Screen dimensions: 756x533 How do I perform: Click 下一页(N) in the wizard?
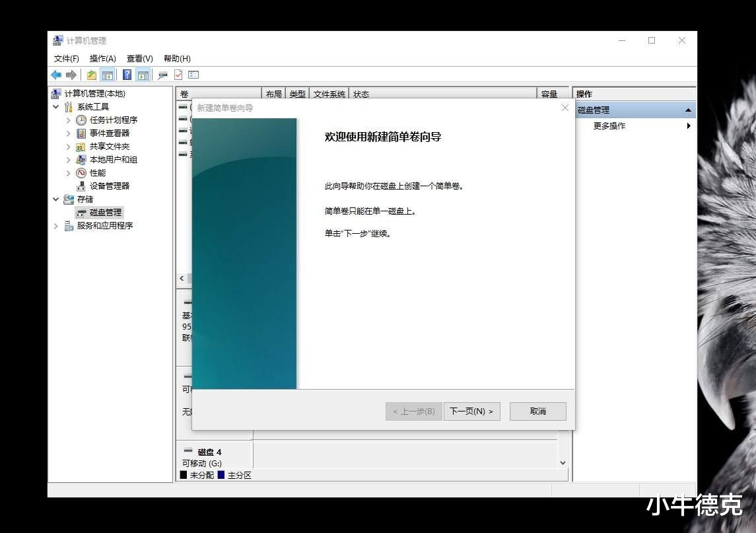pos(471,411)
